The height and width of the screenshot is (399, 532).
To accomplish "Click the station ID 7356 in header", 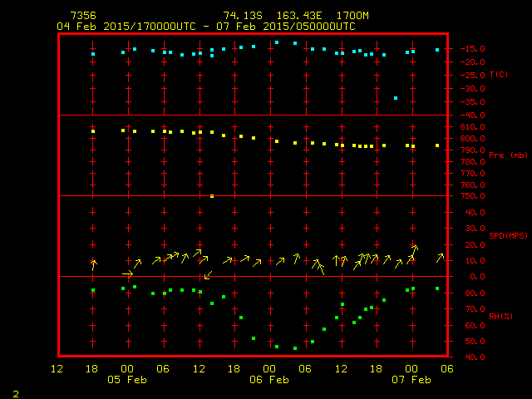I will [82, 16].
